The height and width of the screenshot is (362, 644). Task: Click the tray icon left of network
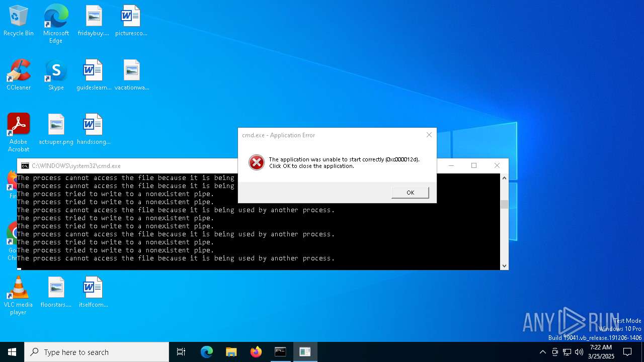point(555,352)
